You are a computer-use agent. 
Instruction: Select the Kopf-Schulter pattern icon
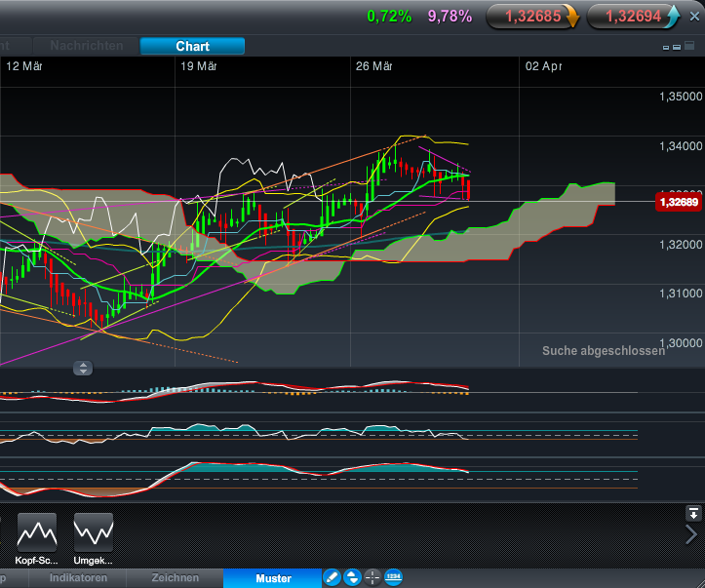click(x=37, y=532)
